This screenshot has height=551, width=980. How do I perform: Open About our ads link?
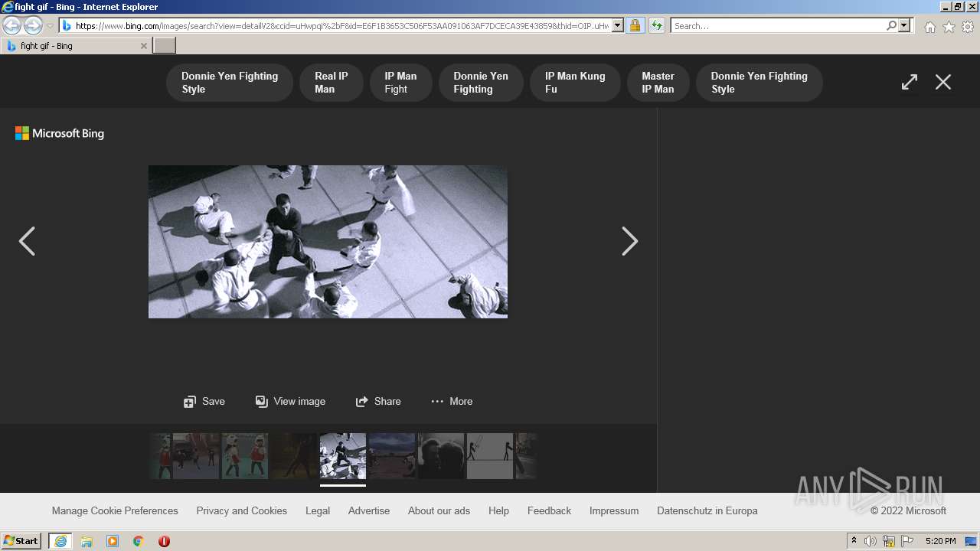[439, 510]
